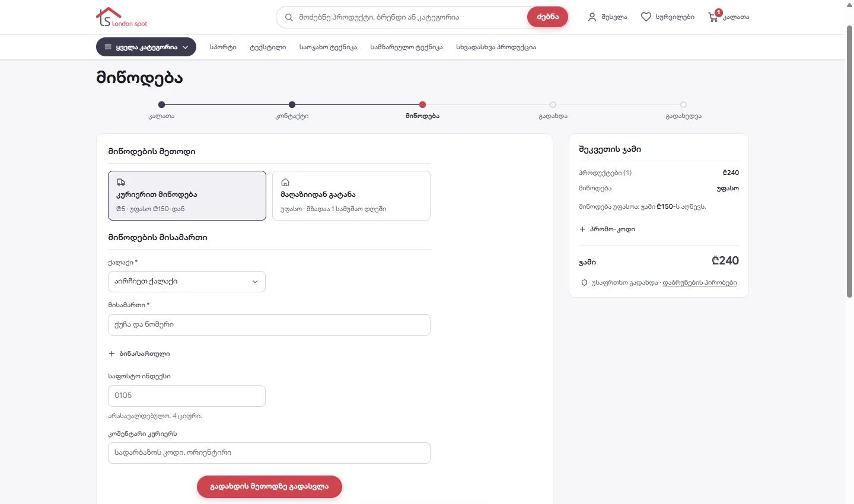Open the ყველა კატეგორია categories dropdown
The height and width of the screenshot is (504, 854).
[x=146, y=47]
